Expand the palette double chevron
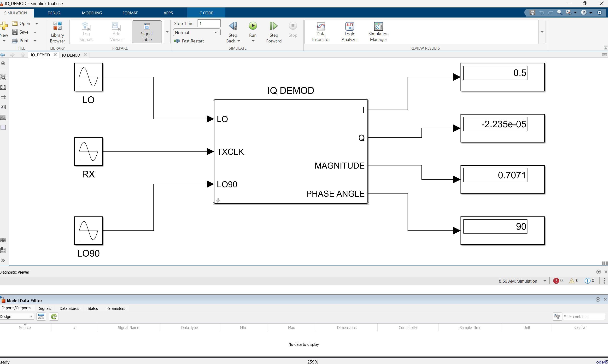The image size is (608, 364). click(3, 260)
